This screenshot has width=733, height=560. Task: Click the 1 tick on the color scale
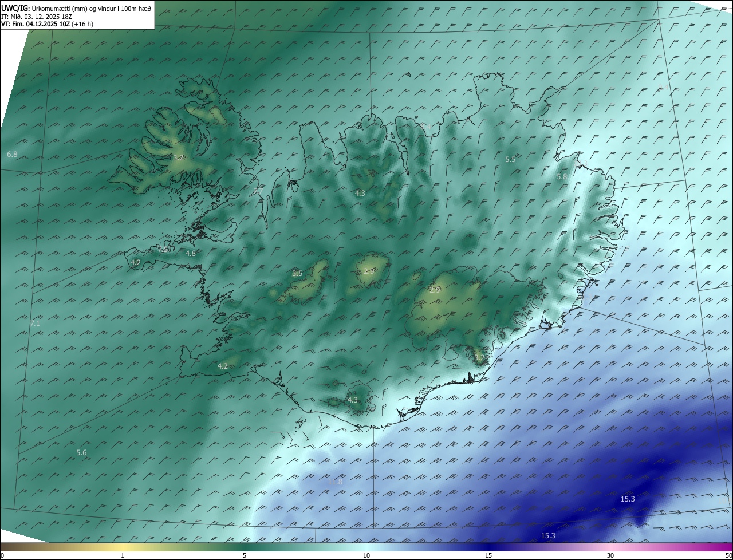click(123, 555)
